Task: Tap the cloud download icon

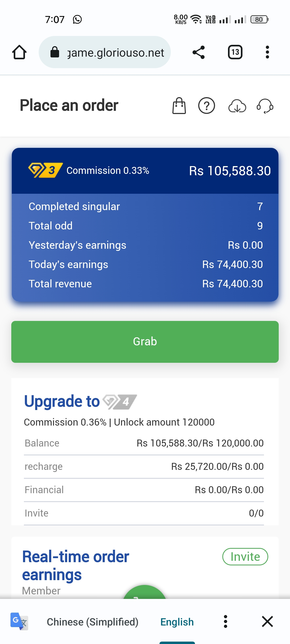Action: point(237,106)
